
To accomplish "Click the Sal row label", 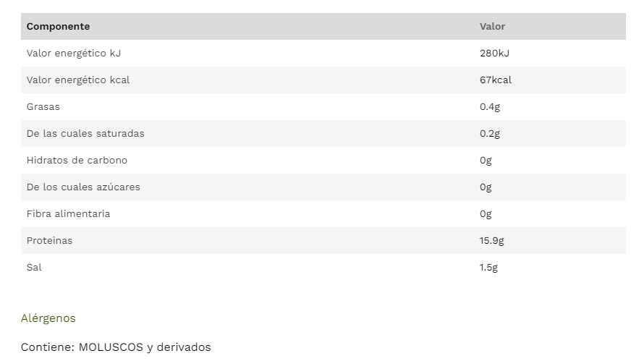I will [x=34, y=267].
